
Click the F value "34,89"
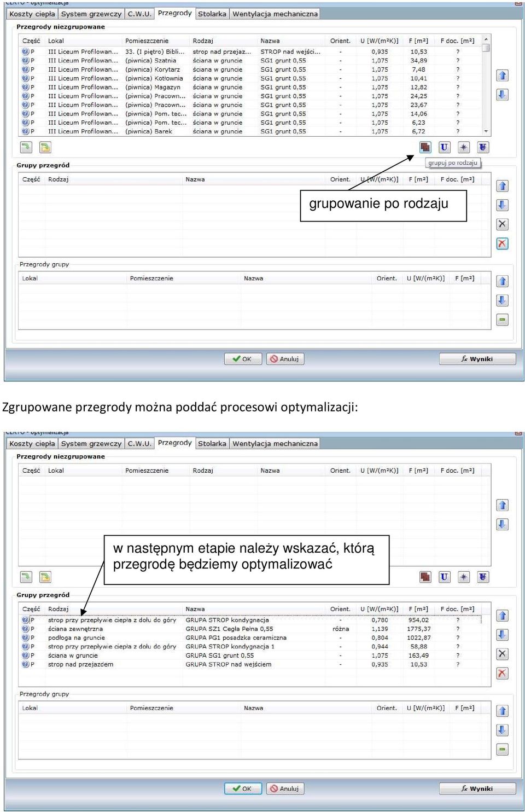(x=419, y=61)
